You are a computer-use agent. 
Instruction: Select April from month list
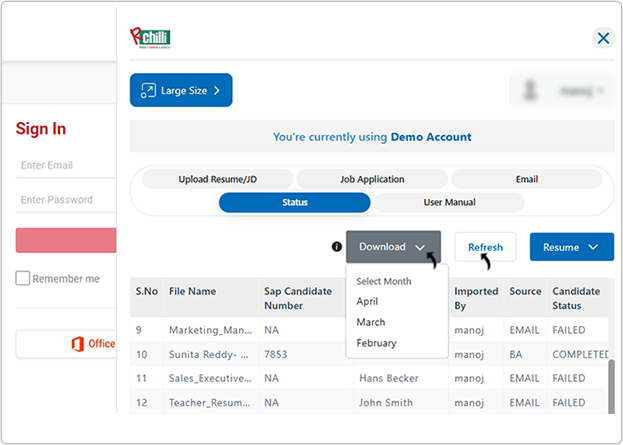point(367,301)
